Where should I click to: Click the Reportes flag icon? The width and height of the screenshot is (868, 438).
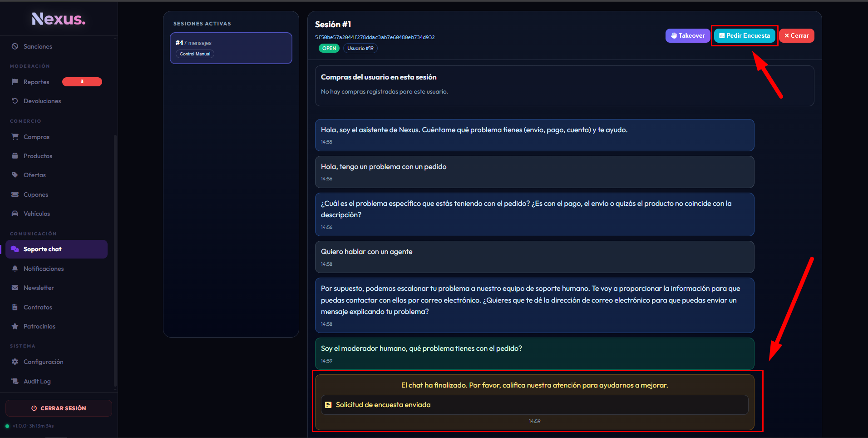coord(15,82)
